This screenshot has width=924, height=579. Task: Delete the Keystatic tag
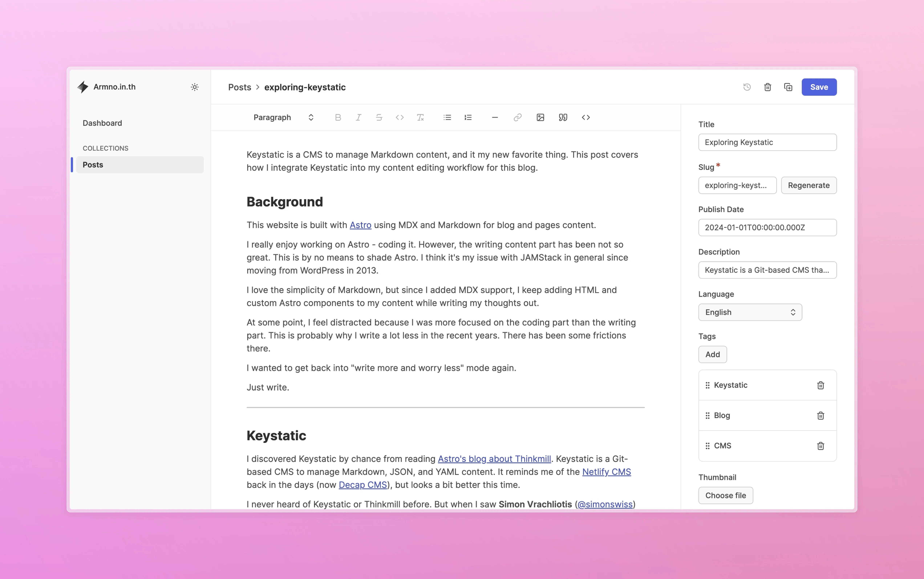pos(820,385)
